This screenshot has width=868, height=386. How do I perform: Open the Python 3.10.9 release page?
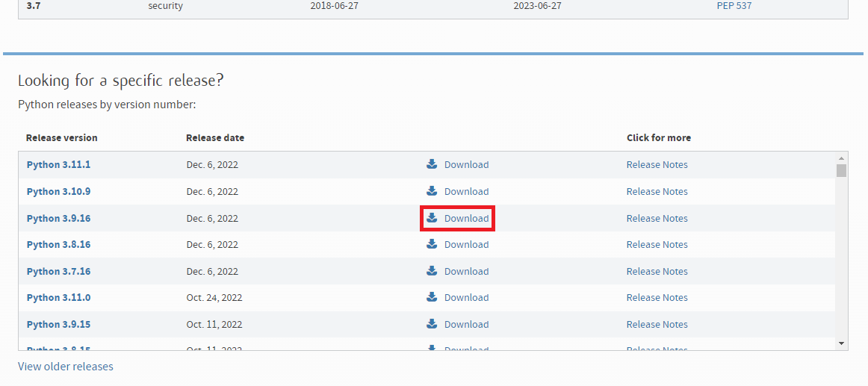click(58, 191)
